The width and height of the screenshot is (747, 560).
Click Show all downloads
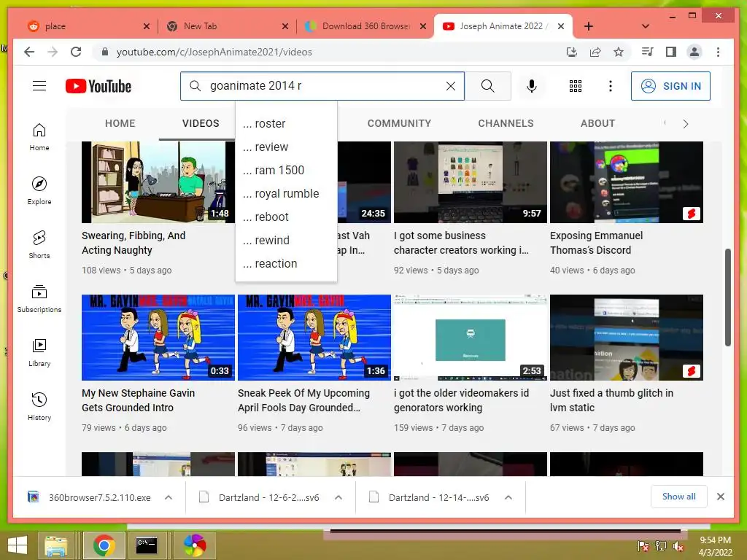coord(678,497)
